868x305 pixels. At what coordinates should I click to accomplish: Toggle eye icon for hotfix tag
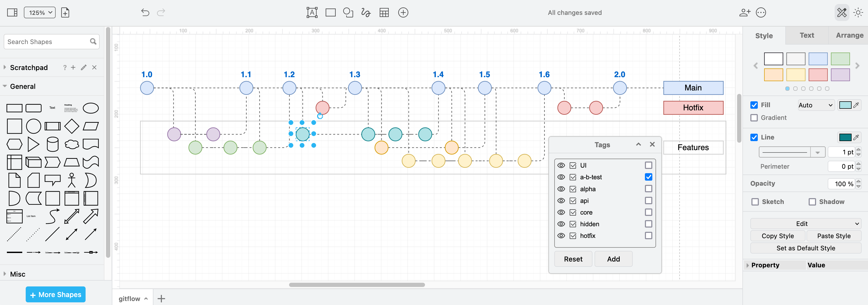click(x=562, y=236)
